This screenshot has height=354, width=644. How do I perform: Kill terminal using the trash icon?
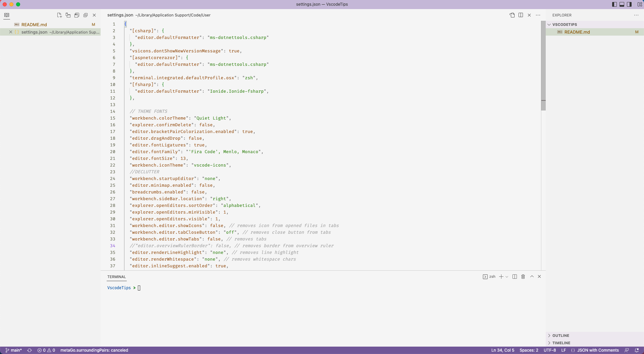coord(523,276)
